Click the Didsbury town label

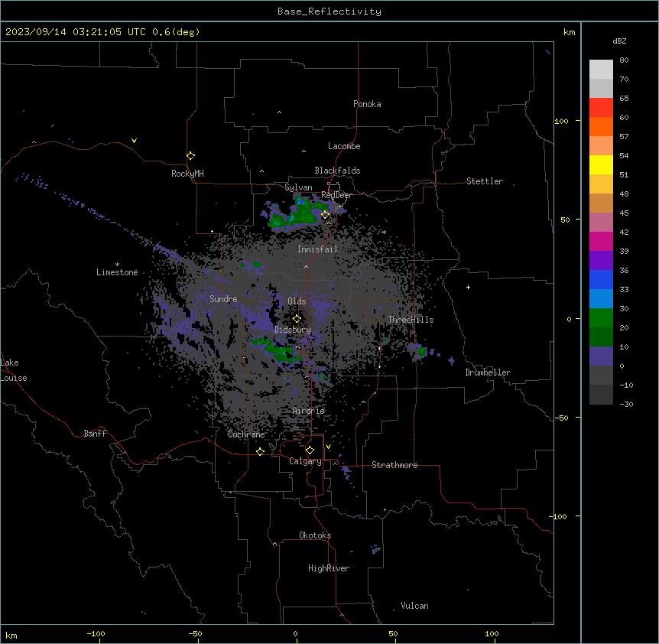pyautogui.click(x=293, y=330)
